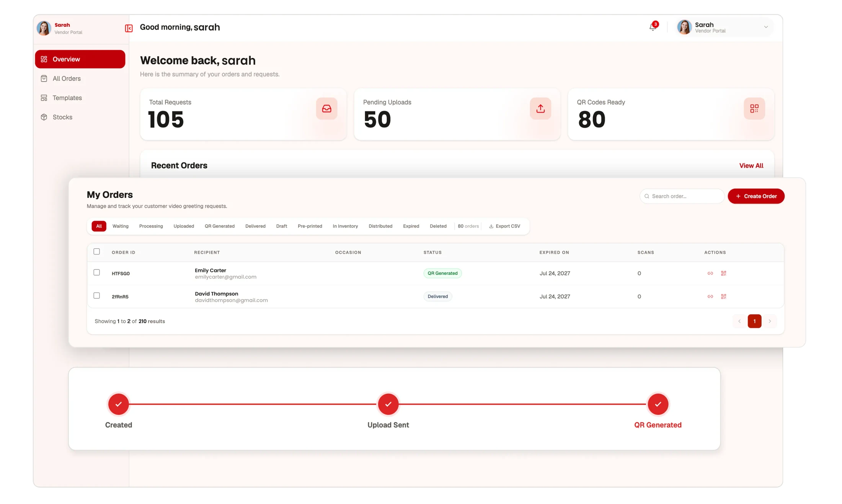Select all orders with header checkbox
The width and height of the screenshot is (842, 504).
coord(96,251)
